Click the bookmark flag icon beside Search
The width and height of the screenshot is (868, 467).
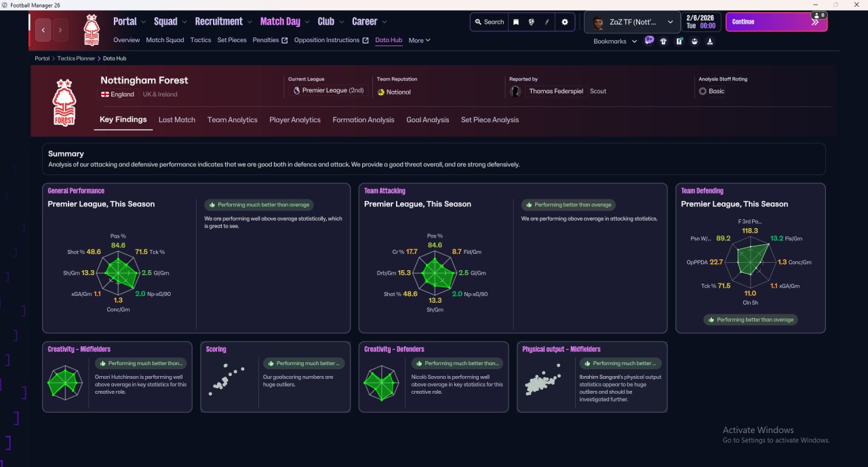pos(516,22)
